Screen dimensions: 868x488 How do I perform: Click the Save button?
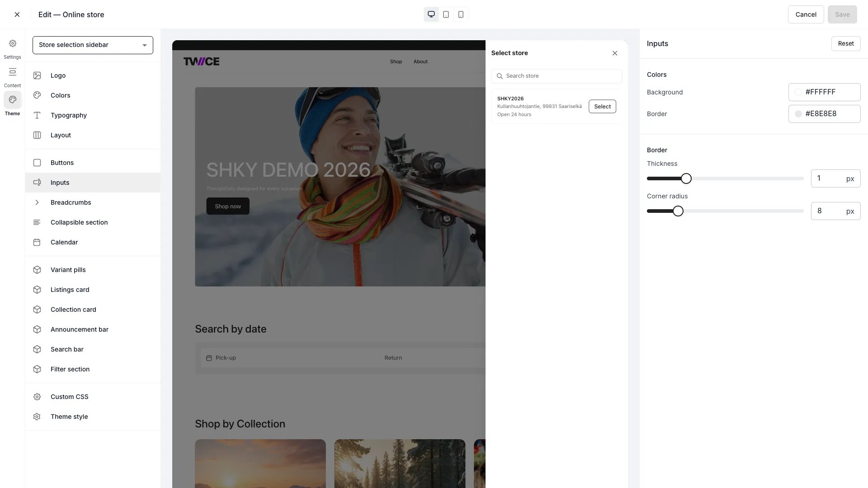pyautogui.click(x=842, y=14)
